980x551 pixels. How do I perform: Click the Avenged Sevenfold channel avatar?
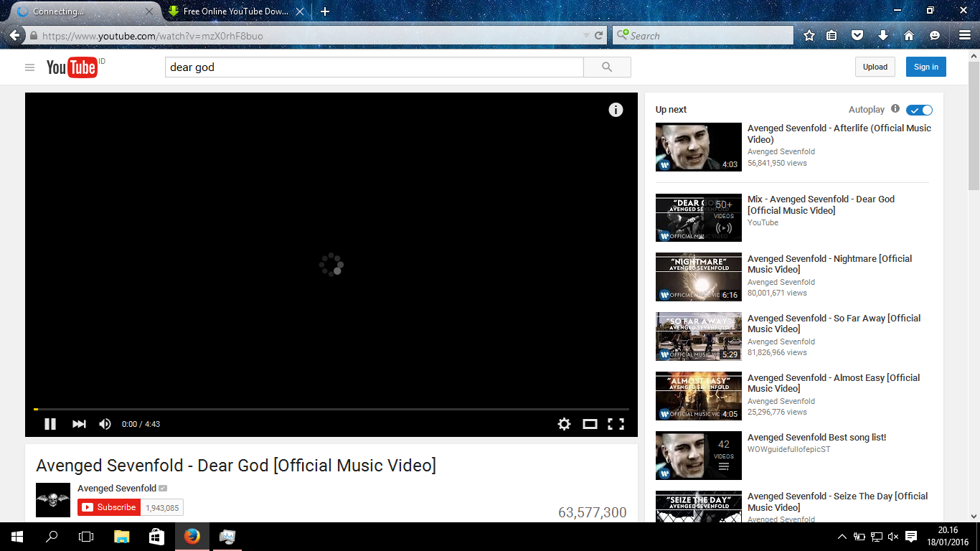[x=53, y=500]
